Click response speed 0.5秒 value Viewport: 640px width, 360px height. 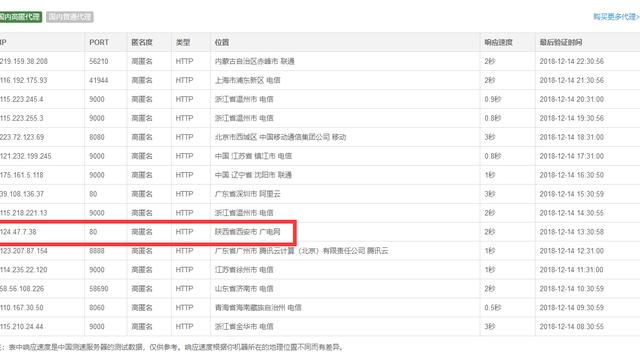point(493,308)
